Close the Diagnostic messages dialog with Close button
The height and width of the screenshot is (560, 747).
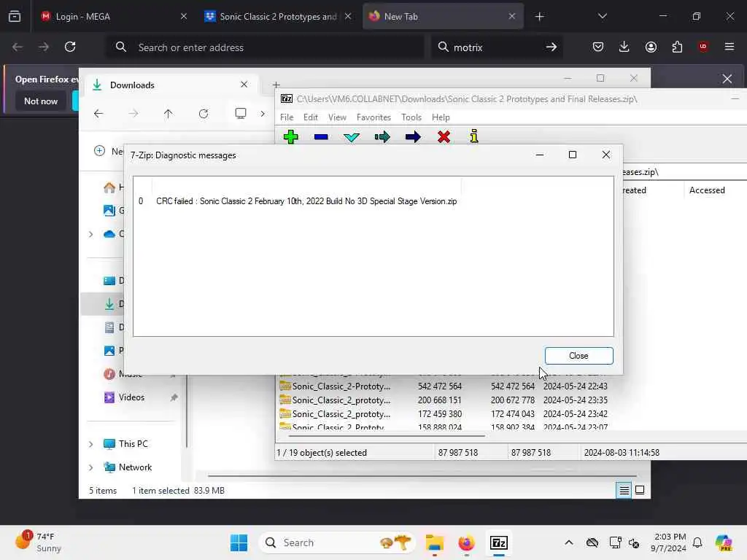578,356
